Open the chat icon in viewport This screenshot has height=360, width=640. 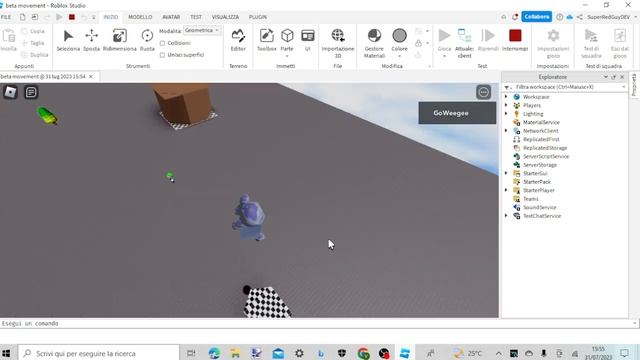point(31,92)
